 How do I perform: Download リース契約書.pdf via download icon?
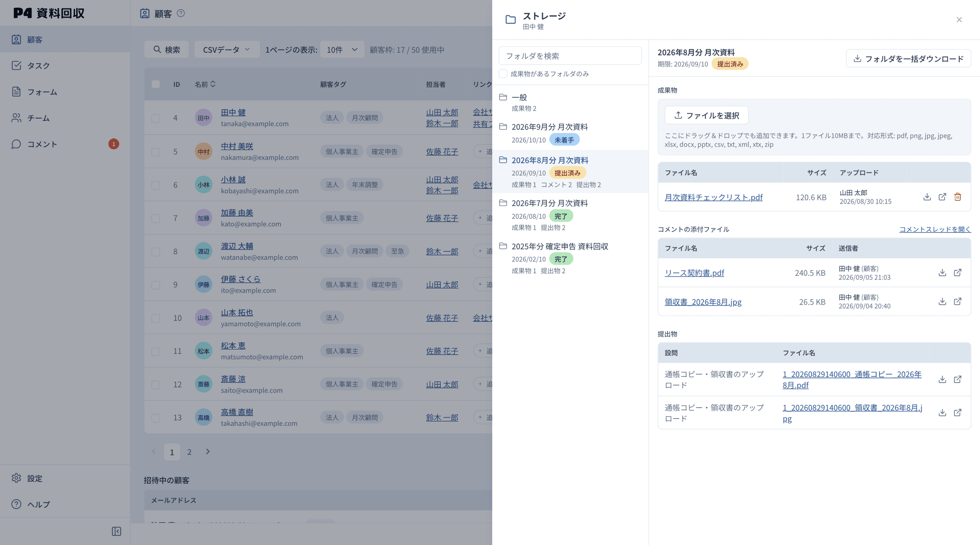942,272
